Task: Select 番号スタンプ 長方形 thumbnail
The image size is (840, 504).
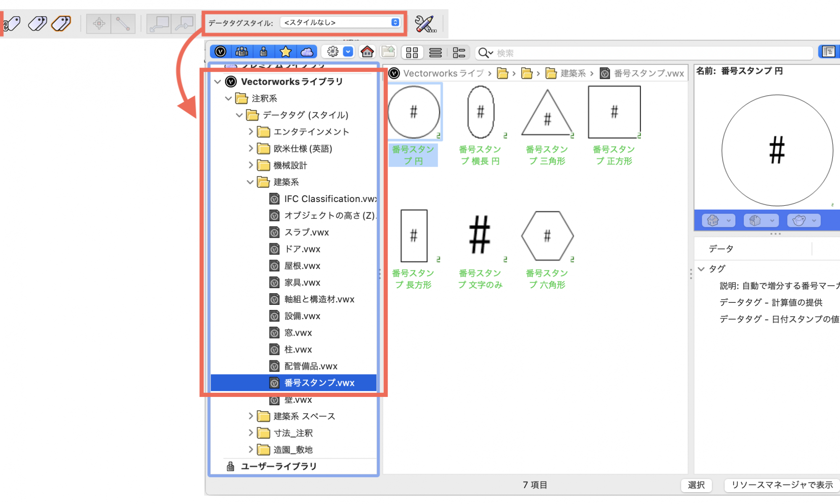Action: [414, 236]
